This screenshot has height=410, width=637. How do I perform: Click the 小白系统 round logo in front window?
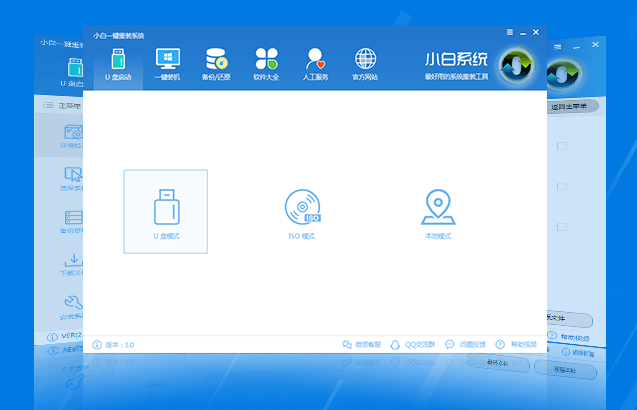pyautogui.click(x=517, y=66)
